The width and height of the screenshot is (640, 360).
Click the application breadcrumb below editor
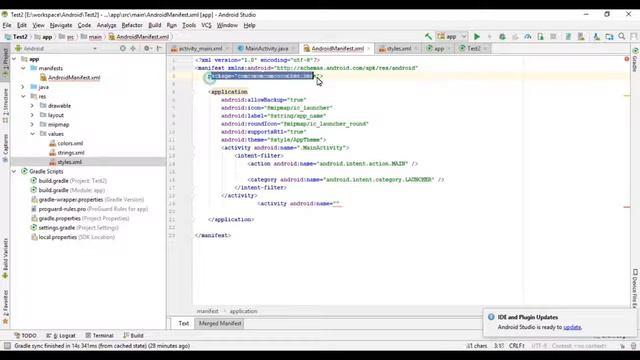click(x=243, y=311)
